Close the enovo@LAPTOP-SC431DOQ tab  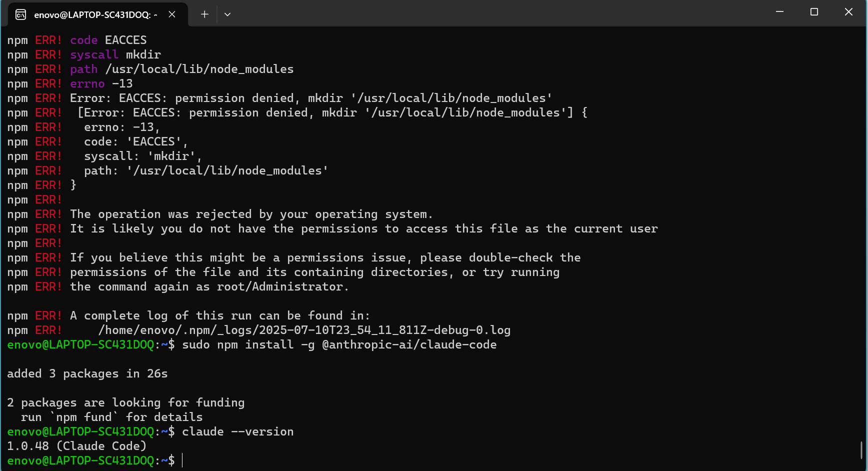172,14
